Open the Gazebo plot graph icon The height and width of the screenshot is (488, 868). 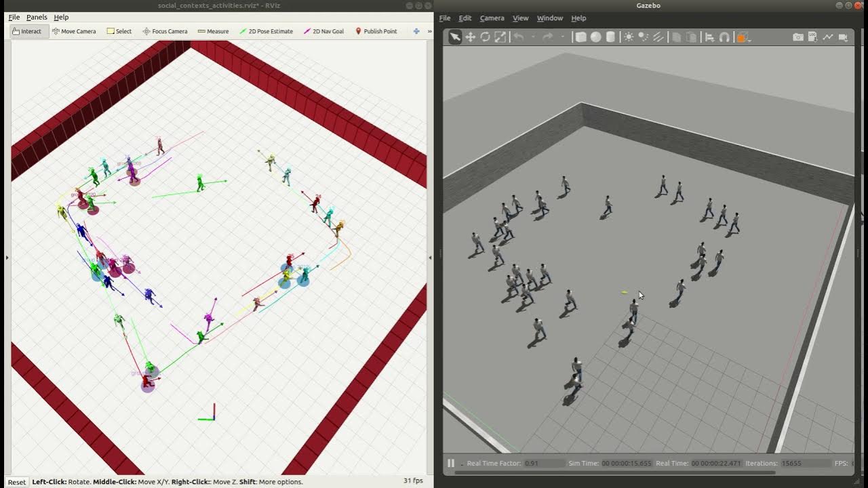(x=828, y=37)
